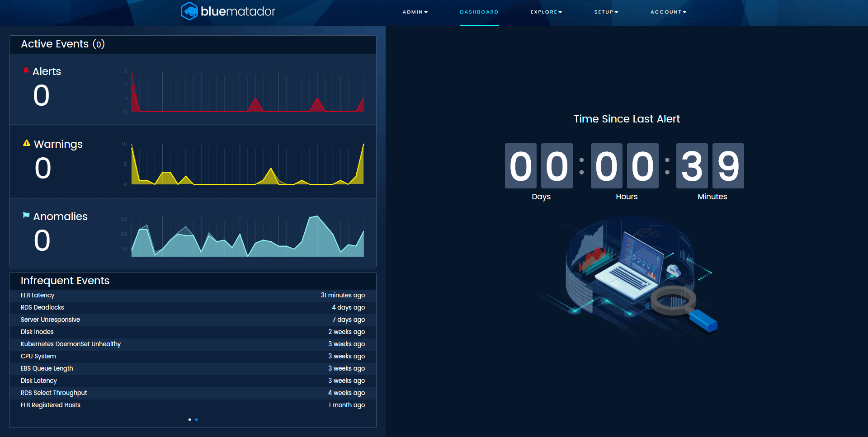Open the SETUP dropdown menu
This screenshot has width=868, height=437.
[x=606, y=12]
